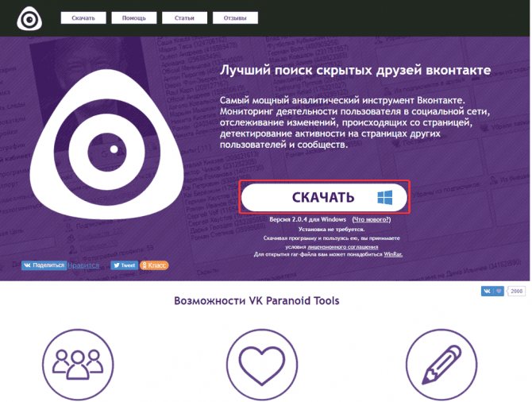Click the VK heart like widget
This screenshot has width=532, height=402.
pos(492,291)
